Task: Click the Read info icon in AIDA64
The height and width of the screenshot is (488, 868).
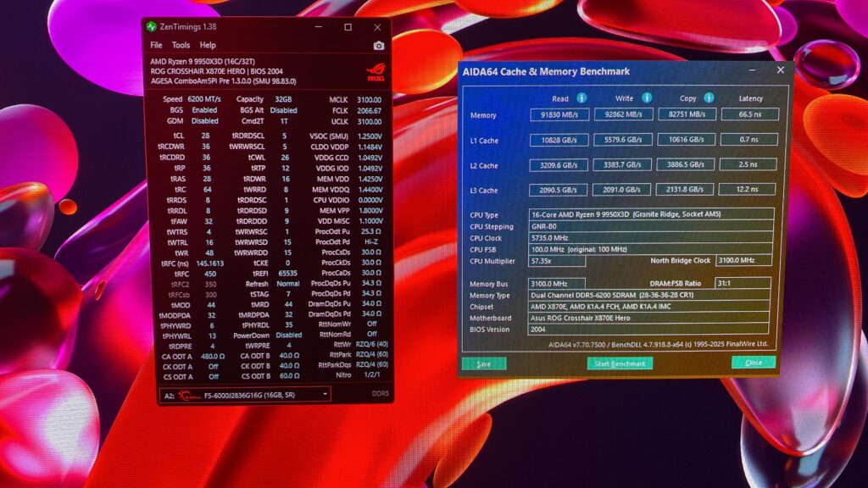Action: pyautogui.click(x=581, y=98)
